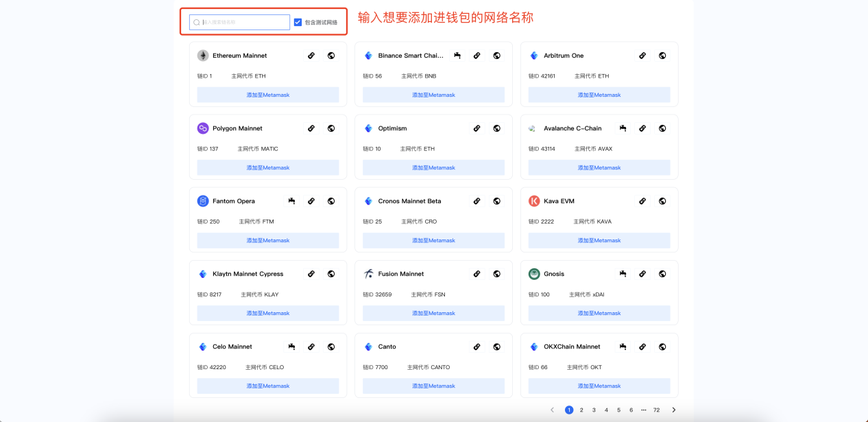Add Canto to Metamask
868x422 pixels.
tap(433, 386)
